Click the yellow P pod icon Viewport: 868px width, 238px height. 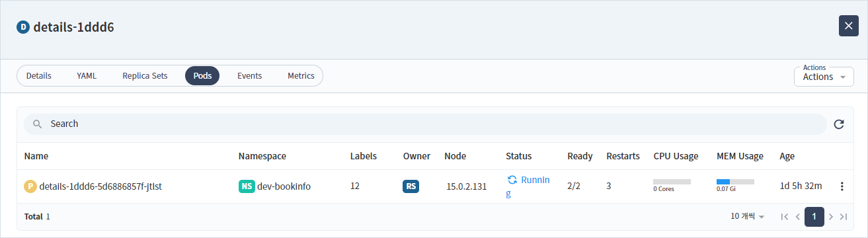[30, 186]
